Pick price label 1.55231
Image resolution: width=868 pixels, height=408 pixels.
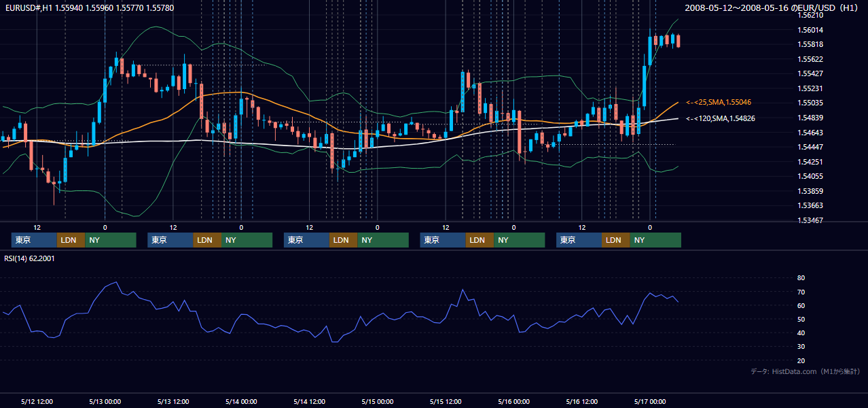point(811,88)
